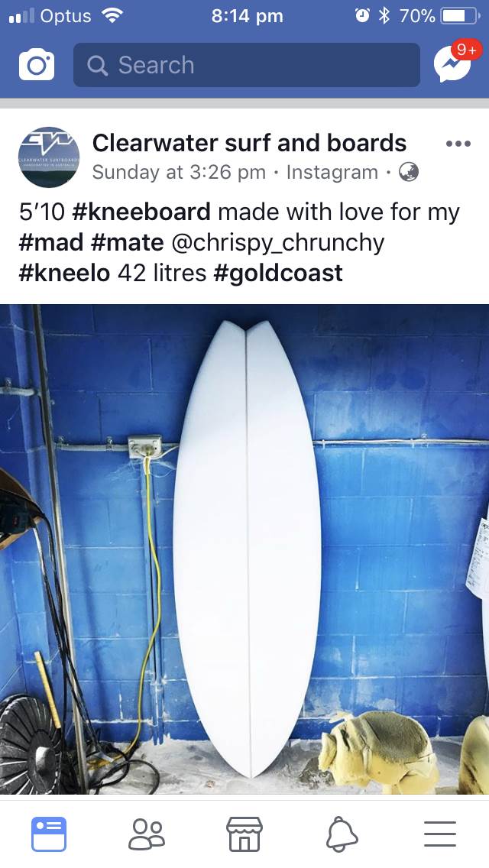
Task: Open the #mad hashtag
Action: pyautogui.click(x=51, y=242)
